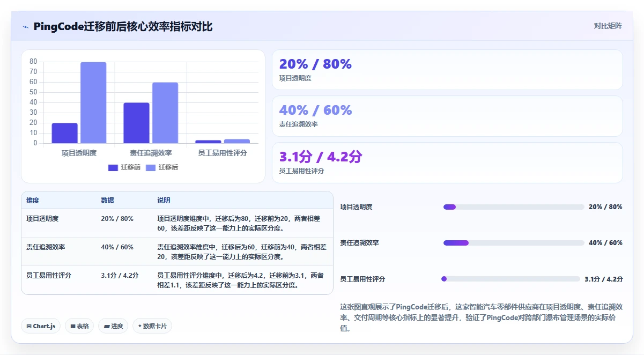
Task: Click the 进度 tag chip
Action: point(113,326)
